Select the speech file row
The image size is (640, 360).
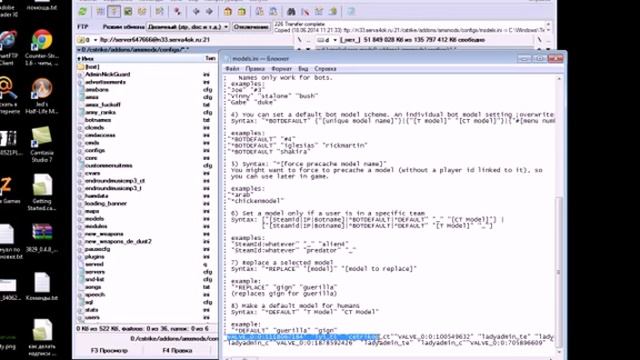[x=147, y=295]
